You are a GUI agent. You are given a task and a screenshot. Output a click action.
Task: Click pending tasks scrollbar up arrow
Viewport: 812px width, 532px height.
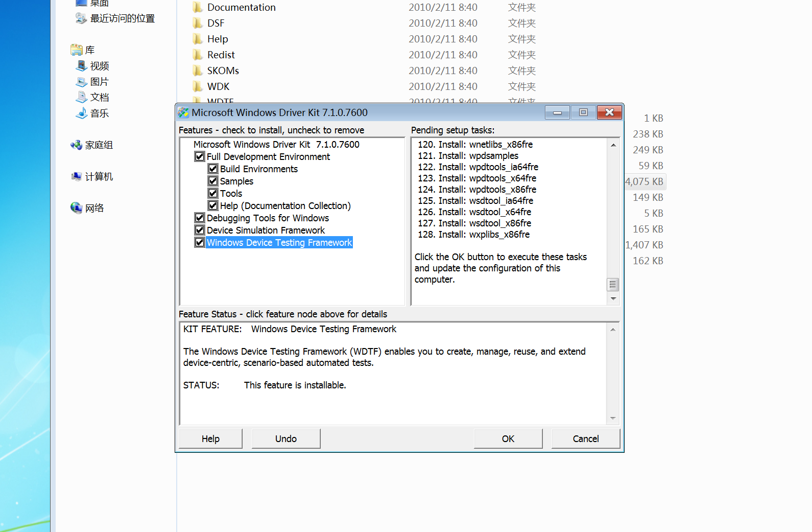coord(613,145)
